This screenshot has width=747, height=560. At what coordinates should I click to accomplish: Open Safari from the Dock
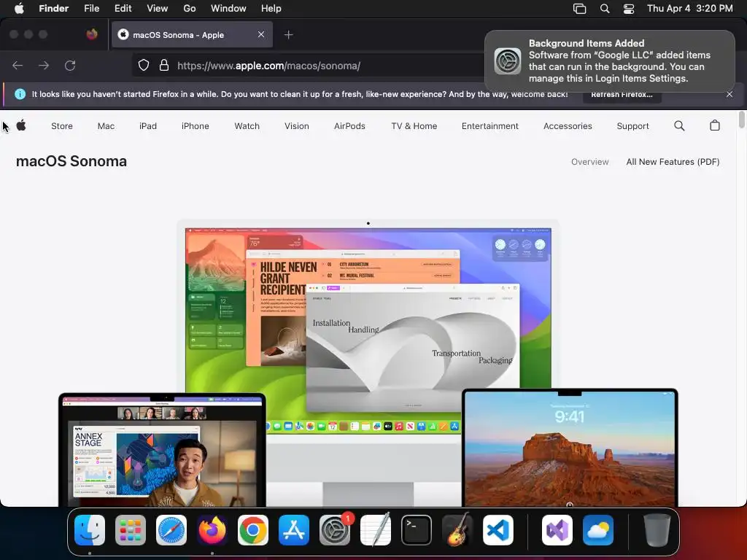click(x=171, y=530)
